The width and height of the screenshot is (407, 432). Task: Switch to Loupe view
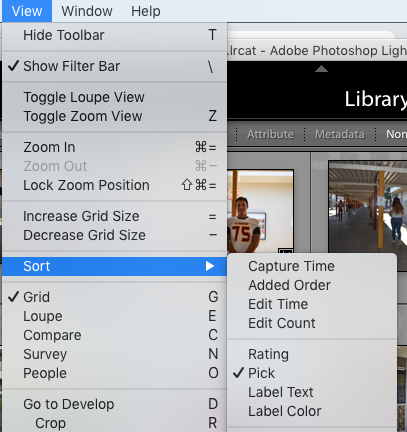[114, 316]
